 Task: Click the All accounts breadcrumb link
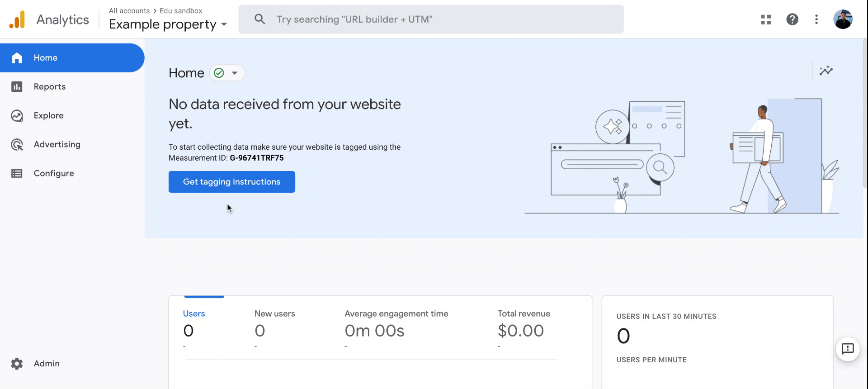[x=129, y=11]
